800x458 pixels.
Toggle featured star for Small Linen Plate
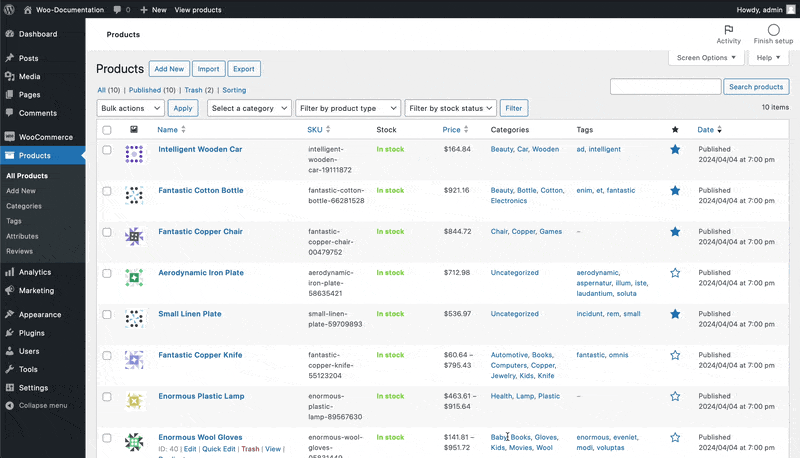click(x=675, y=314)
